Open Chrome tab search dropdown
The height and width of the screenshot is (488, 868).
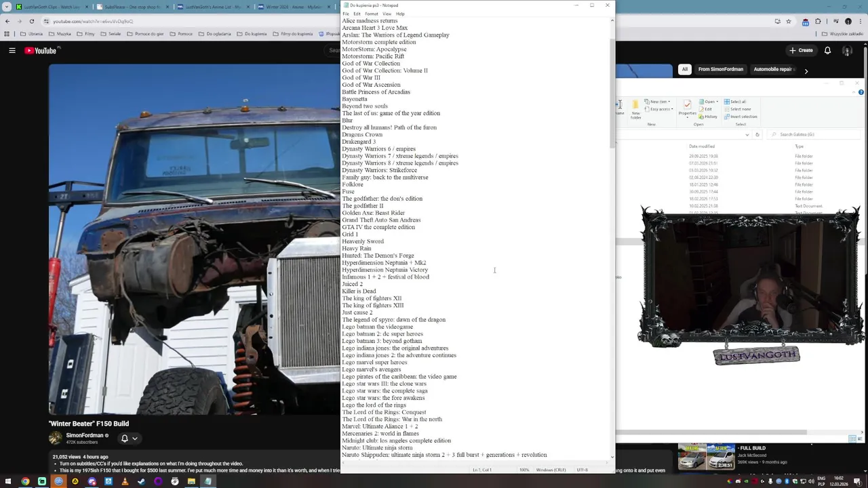click(5, 7)
